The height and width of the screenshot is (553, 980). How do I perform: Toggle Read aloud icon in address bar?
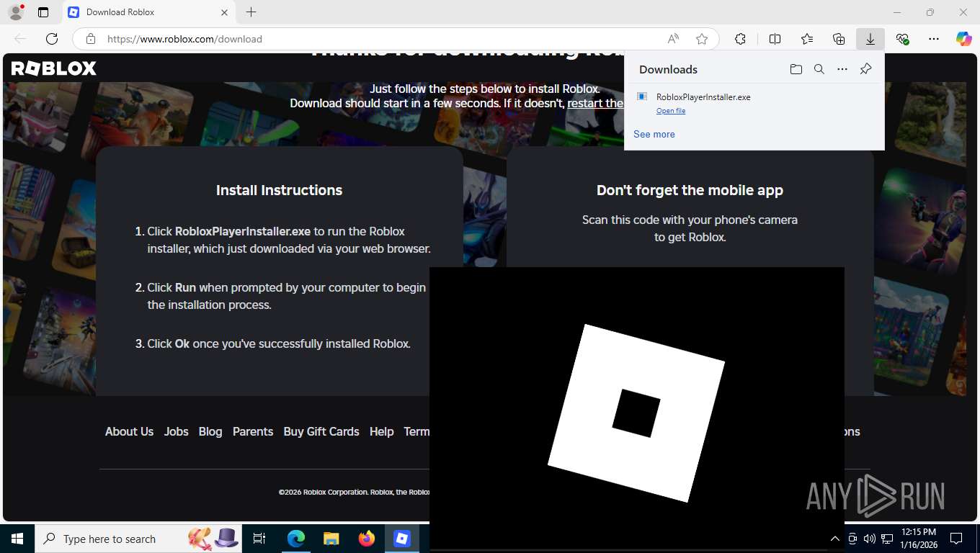coord(673,39)
